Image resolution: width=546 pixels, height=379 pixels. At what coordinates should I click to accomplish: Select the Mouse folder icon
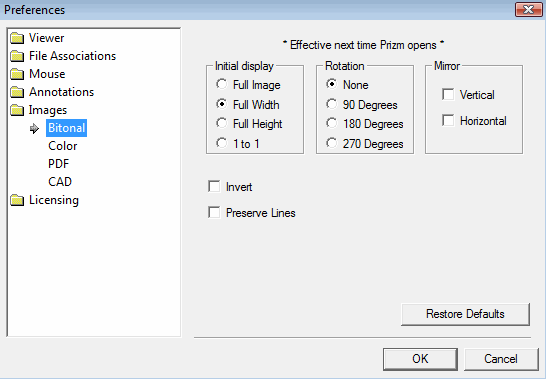17,74
